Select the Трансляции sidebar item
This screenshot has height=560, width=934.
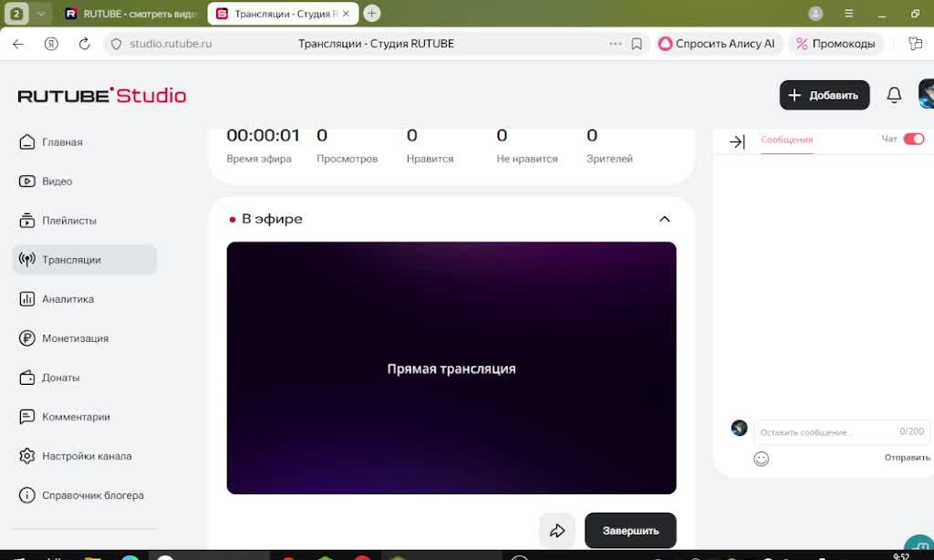85,260
